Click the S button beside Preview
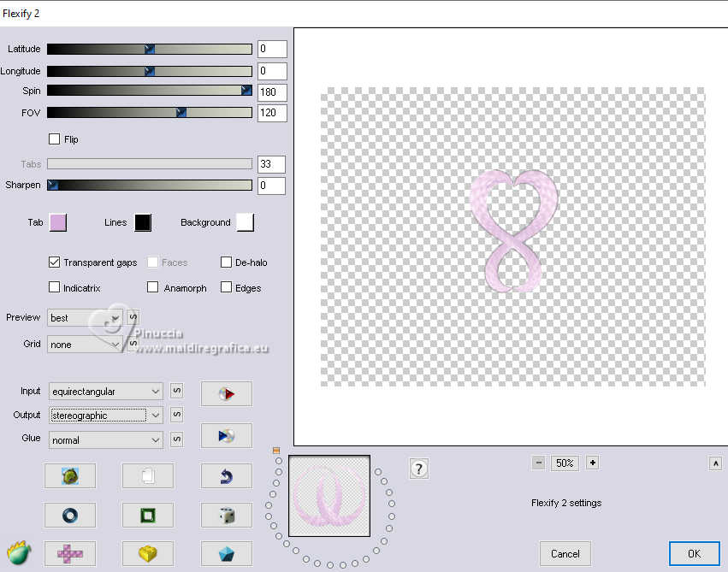This screenshot has width=728, height=572. 133,317
